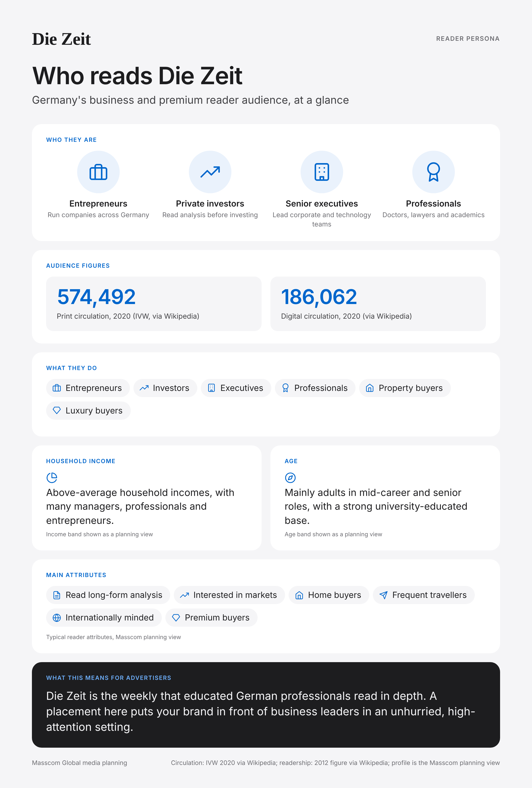Click the compass icon under Age
This screenshot has width=532, height=788.
pos(290,478)
